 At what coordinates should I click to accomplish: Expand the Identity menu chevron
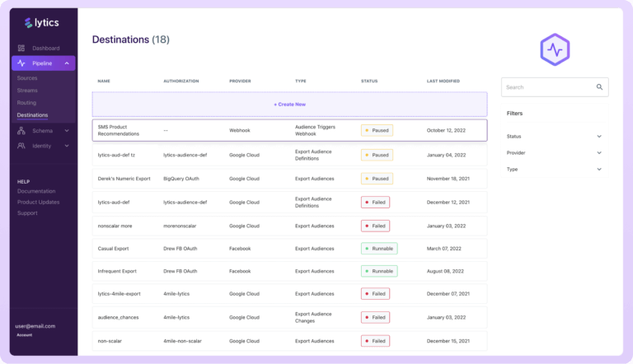coord(64,146)
